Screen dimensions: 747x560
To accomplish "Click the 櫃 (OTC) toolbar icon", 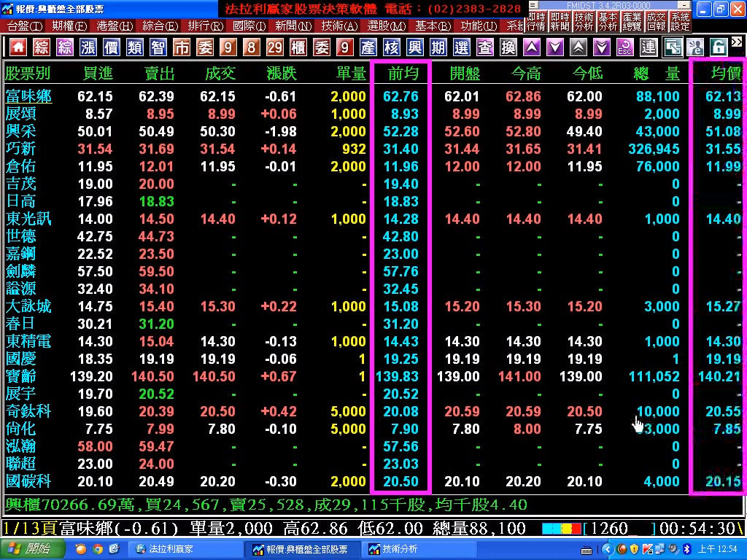I will (298, 47).
